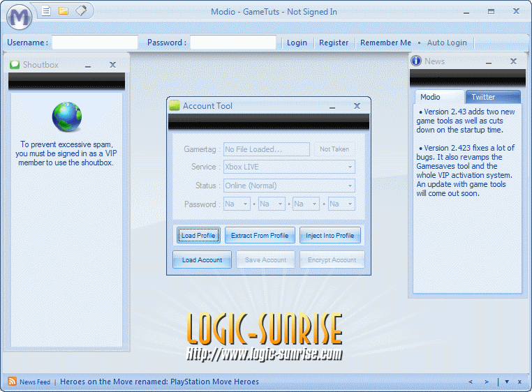Click the News Feed label

pos(35,382)
